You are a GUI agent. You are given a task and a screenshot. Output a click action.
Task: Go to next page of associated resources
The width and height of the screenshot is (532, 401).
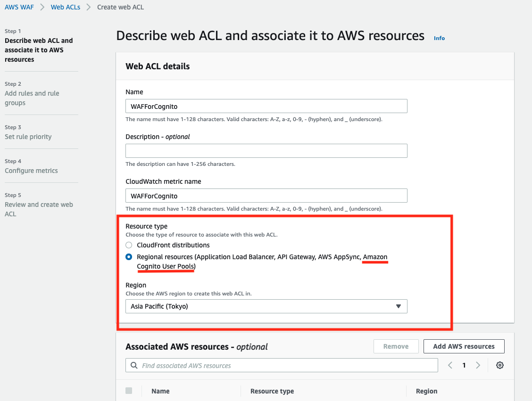pyautogui.click(x=478, y=365)
